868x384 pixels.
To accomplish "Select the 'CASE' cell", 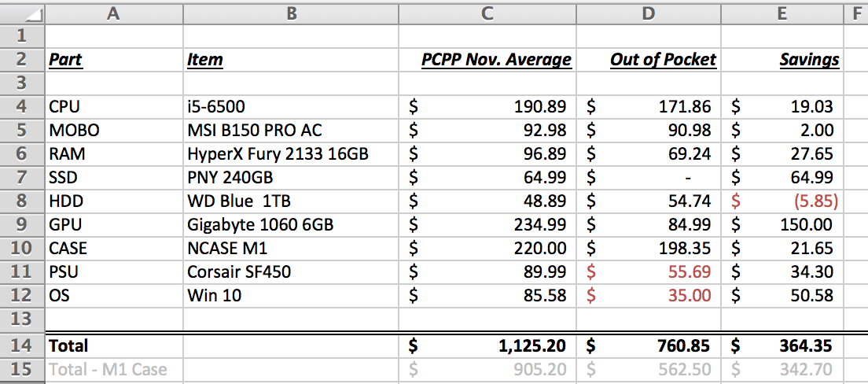I will pos(113,248).
